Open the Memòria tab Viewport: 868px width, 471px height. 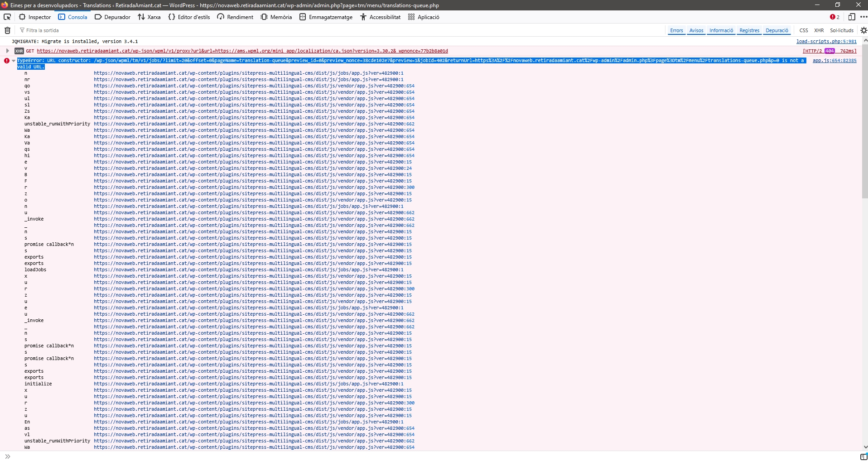(276, 17)
